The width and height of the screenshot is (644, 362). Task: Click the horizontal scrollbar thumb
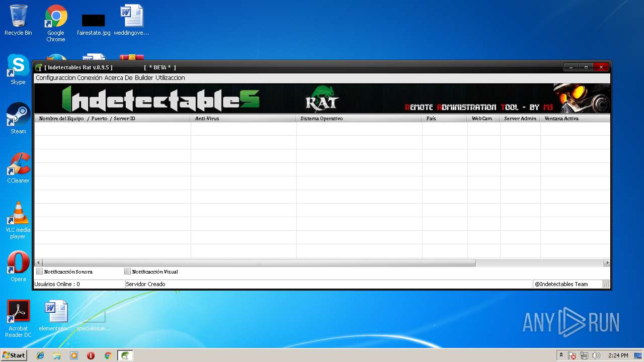pyautogui.click(x=259, y=262)
